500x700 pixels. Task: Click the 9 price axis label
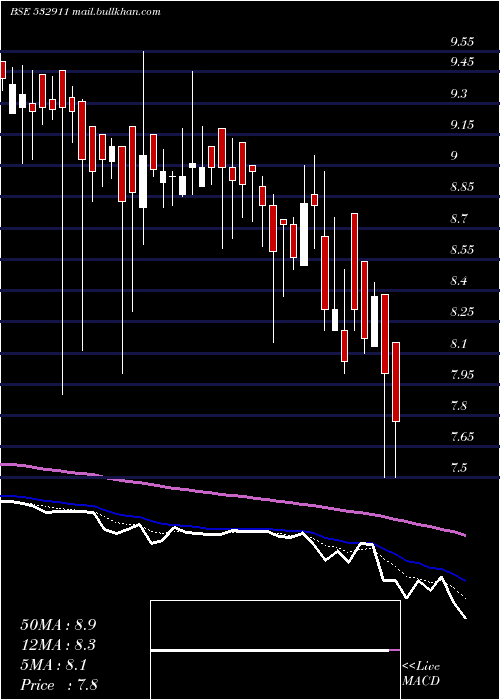point(454,156)
